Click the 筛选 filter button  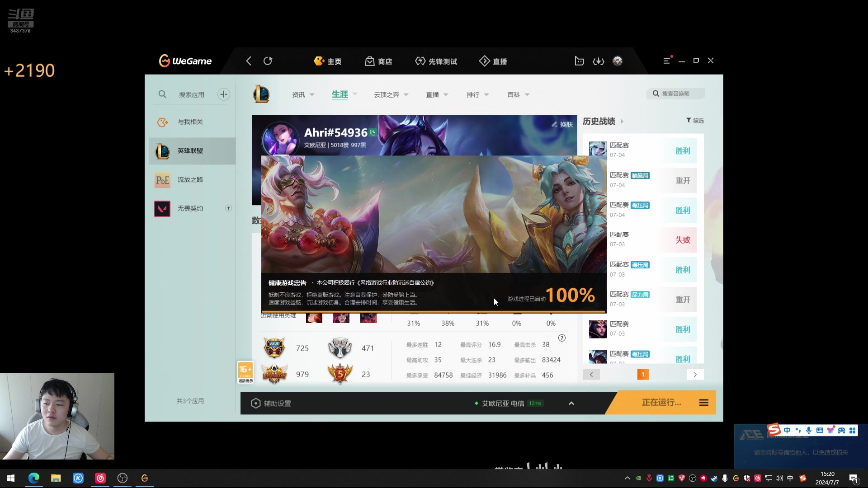[695, 121]
